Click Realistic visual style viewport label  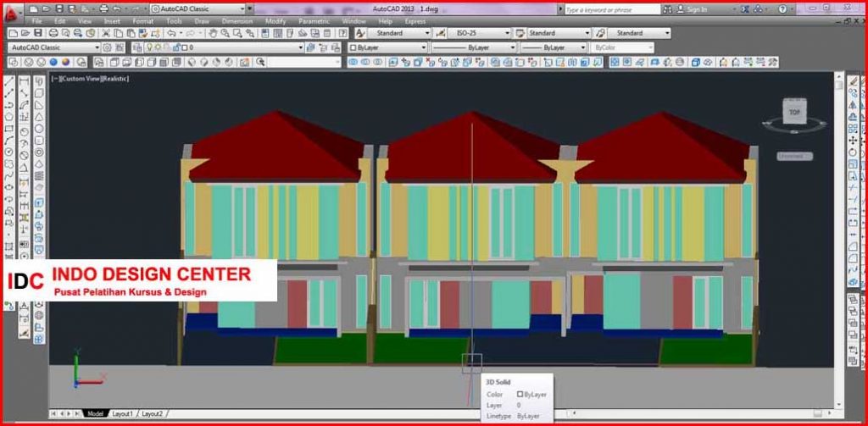pos(115,79)
